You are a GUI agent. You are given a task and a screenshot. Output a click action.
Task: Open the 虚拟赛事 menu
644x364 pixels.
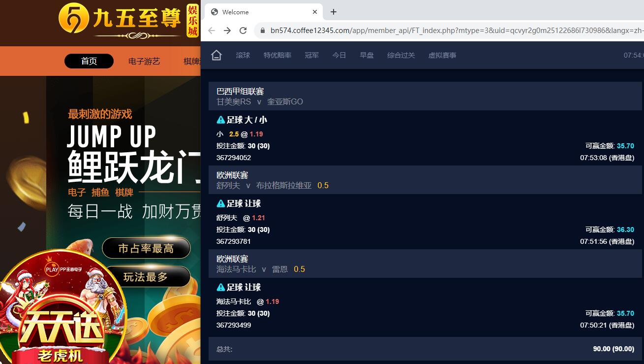(442, 55)
